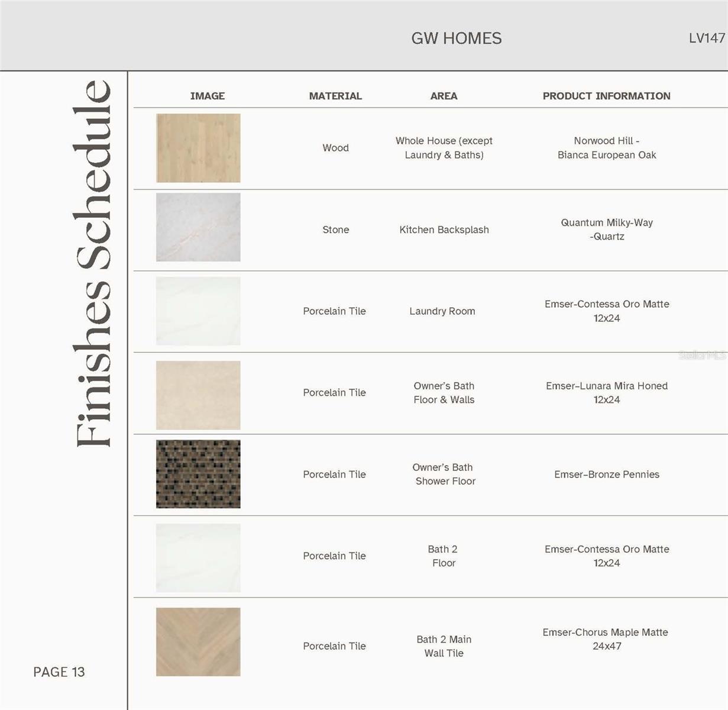This screenshot has width=728, height=710.
Task: Select the Quantum Milky-Way Quartz stone image
Action: click(x=198, y=227)
